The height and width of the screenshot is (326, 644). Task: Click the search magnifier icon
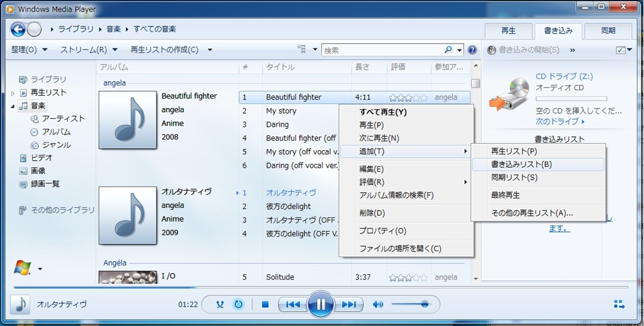coord(448,50)
